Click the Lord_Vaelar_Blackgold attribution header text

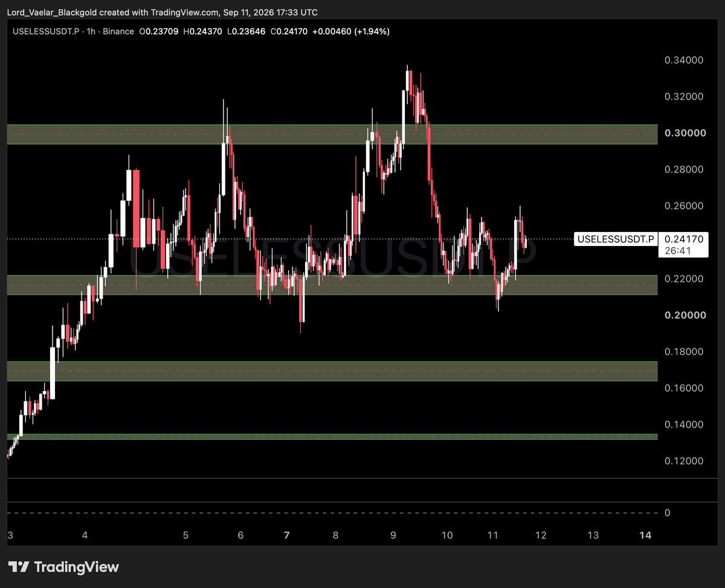click(x=162, y=12)
